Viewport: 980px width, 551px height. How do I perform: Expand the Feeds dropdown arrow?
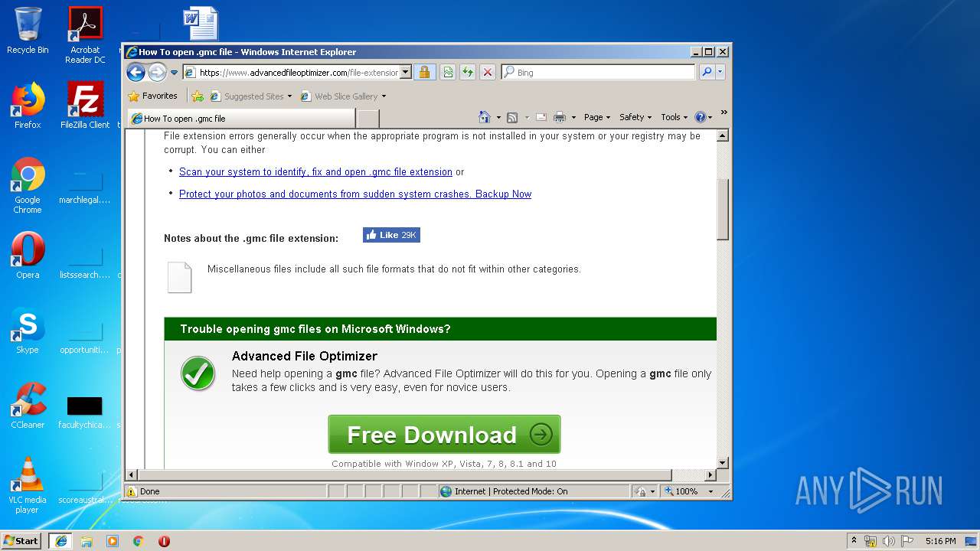pyautogui.click(x=527, y=118)
